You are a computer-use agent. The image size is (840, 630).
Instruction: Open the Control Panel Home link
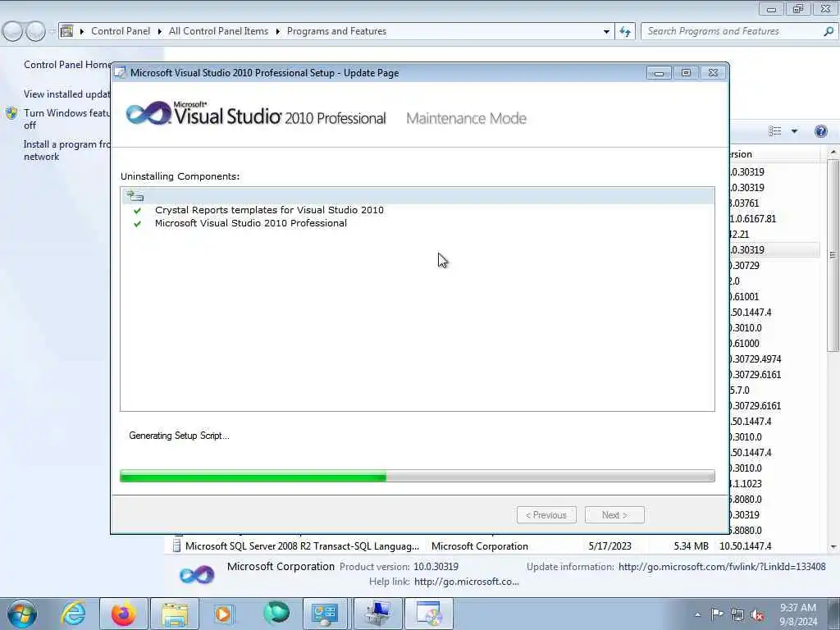point(67,65)
